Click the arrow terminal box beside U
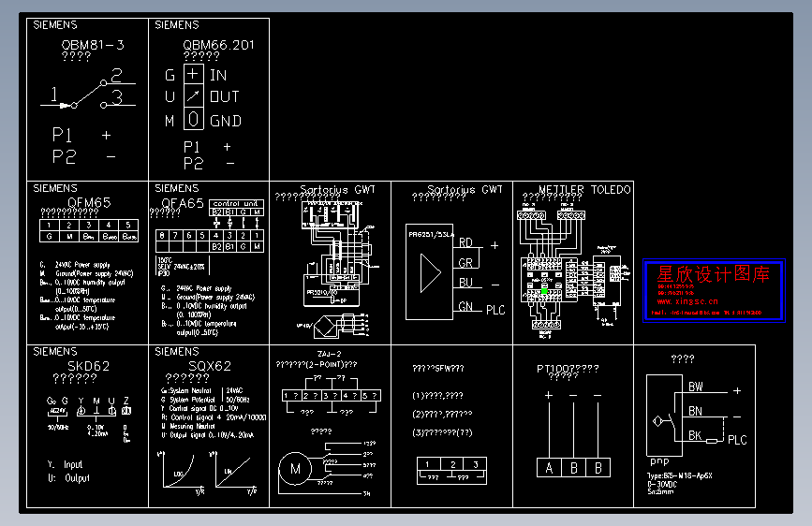 (193, 95)
